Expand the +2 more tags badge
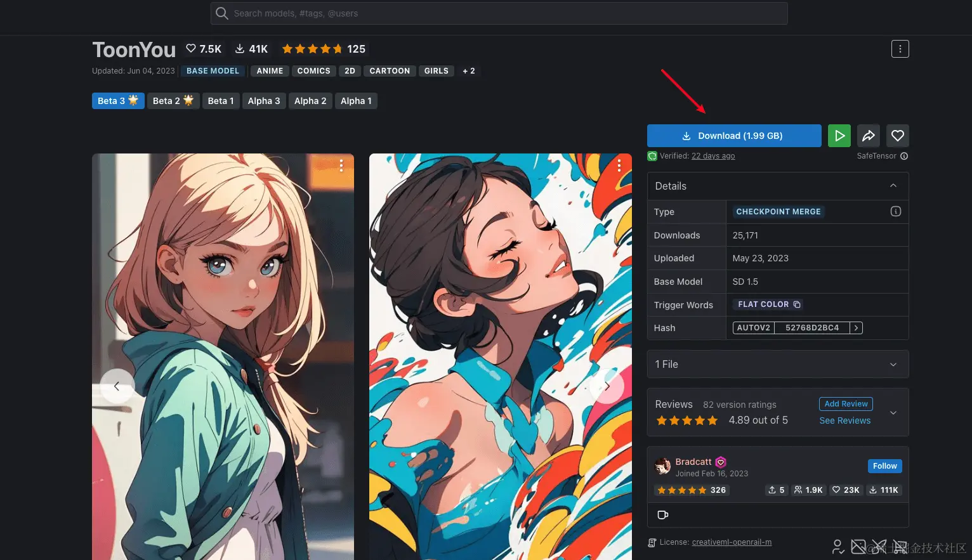This screenshot has width=972, height=560. click(469, 71)
